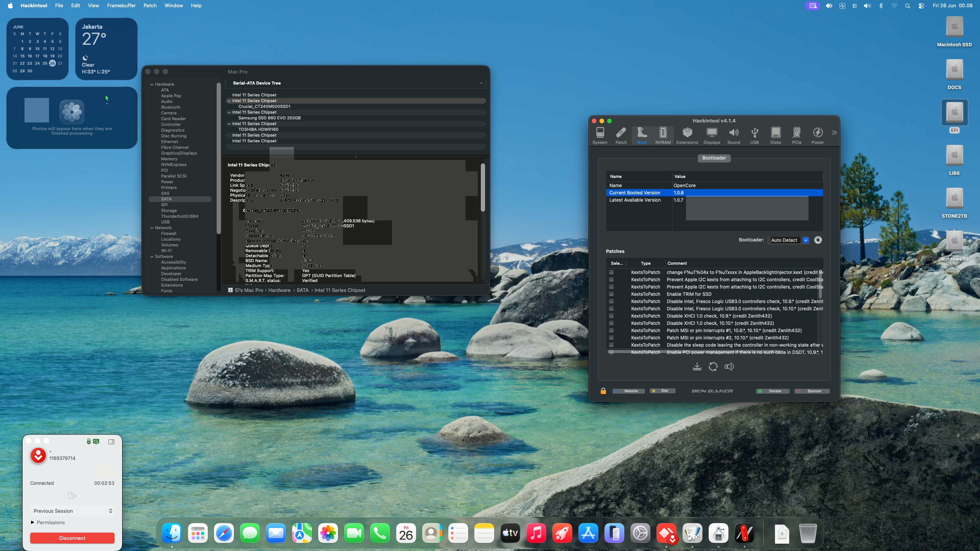Check the AppleBacklightInjector patch checkbox
This screenshot has height=551, width=980.
611,272
